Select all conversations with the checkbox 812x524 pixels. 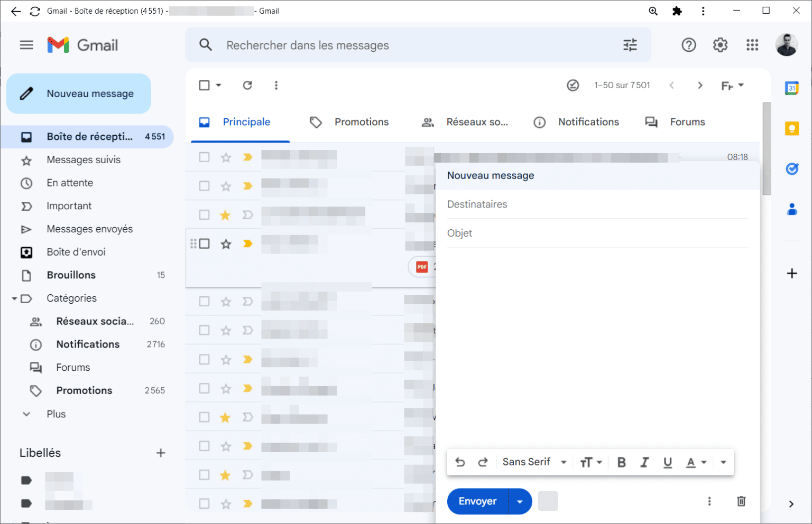pyautogui.click(x=205, y=85)
